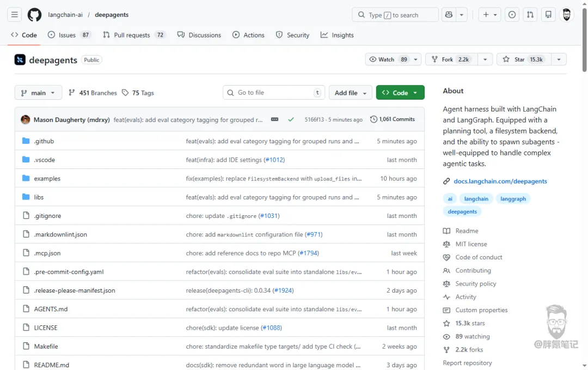The width and height of the screenshot is (588, 370).
Task: Open commit hash 5166f13
Action: 314,120
